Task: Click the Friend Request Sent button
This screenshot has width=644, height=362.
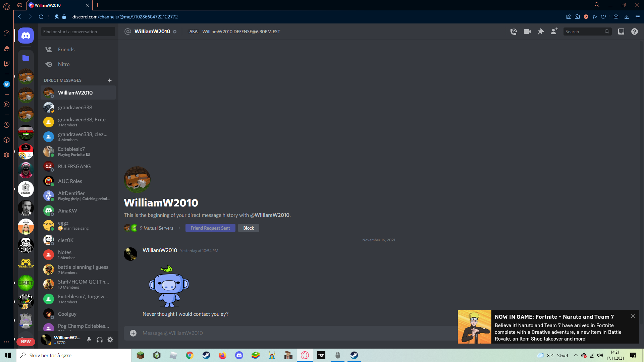Action: (x=210, y=228)
